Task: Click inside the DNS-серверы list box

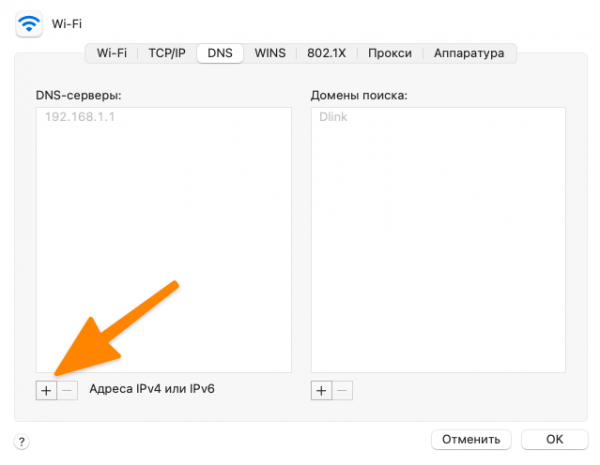Action: point(164,240)
